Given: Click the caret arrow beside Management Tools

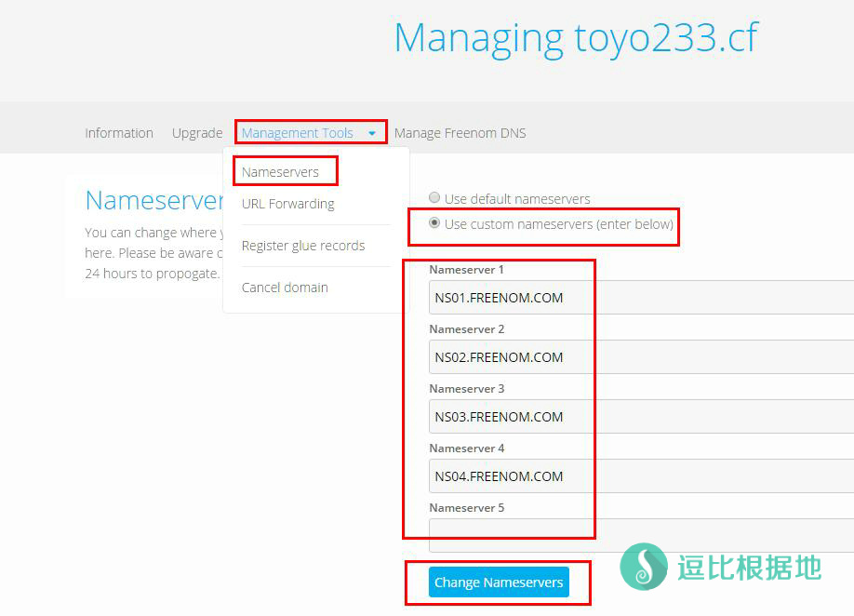Looking at the screenshot, I should point(372,134).
